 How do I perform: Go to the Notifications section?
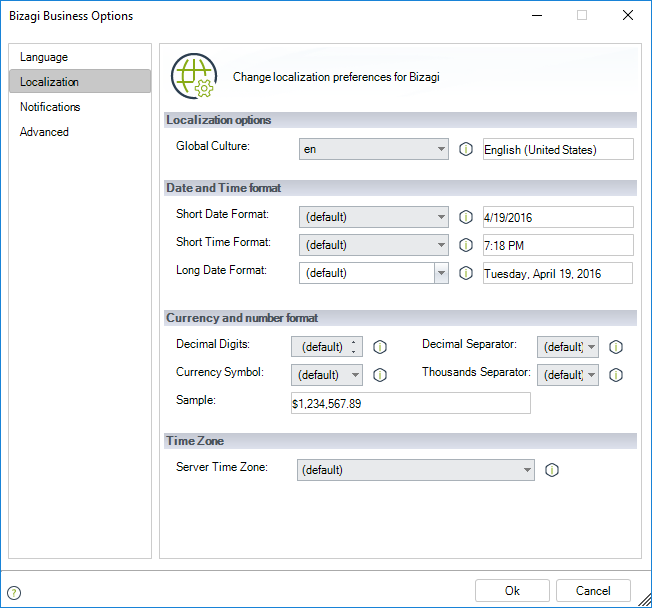(x=80, y=107)
